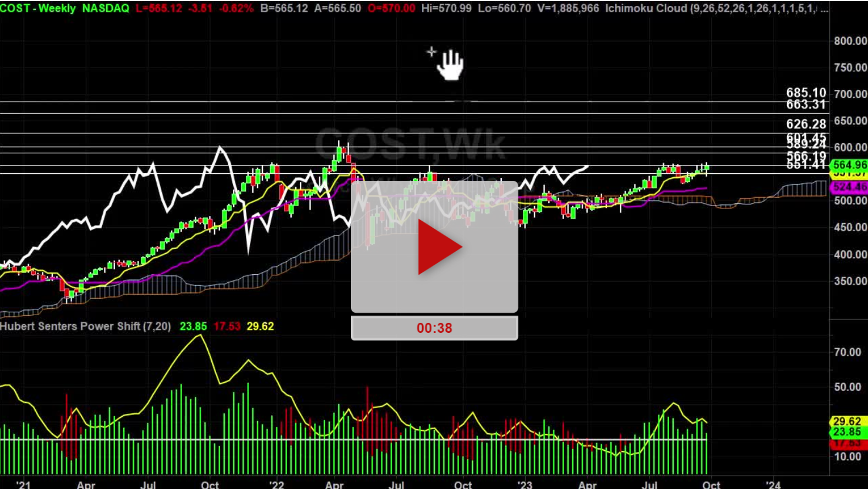Click the 626.28 price level label
The width and height of the screenshot is (868, 489).
806,124
